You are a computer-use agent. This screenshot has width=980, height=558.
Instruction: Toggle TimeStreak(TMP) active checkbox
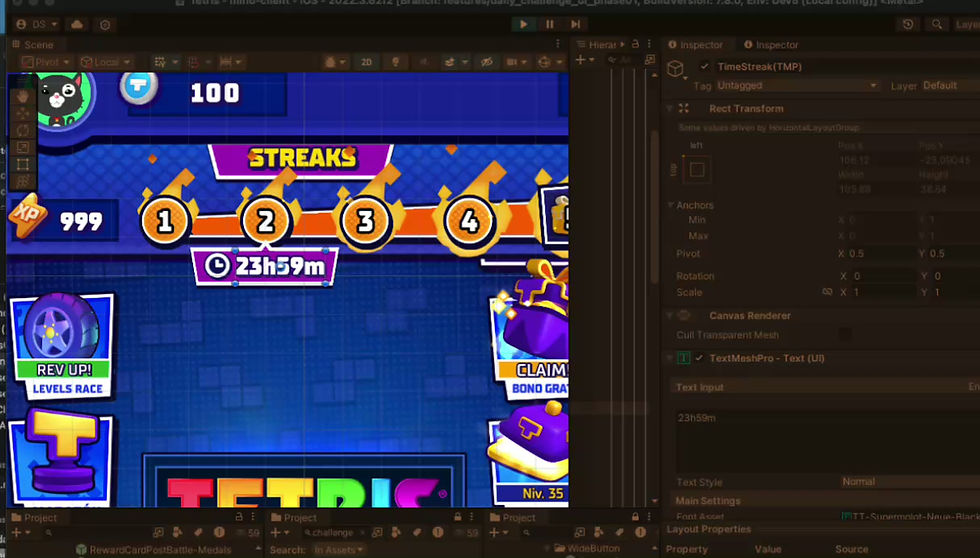pyautogui.click(x=704, y=66)
